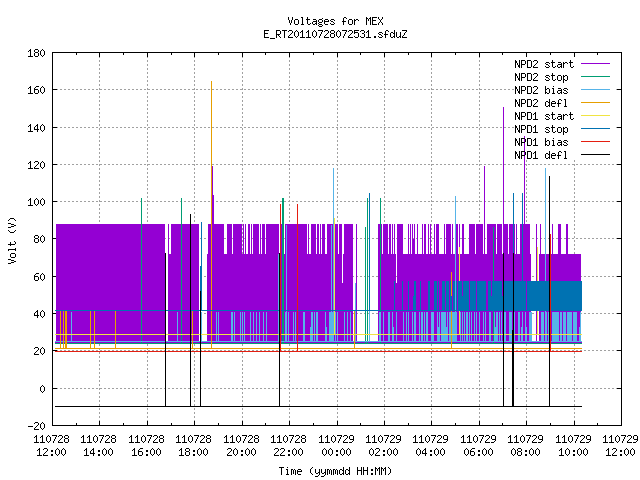Click the y-axis tick label 120
The height and width of the screenshot is (480, 640).
tap(36, 165)
